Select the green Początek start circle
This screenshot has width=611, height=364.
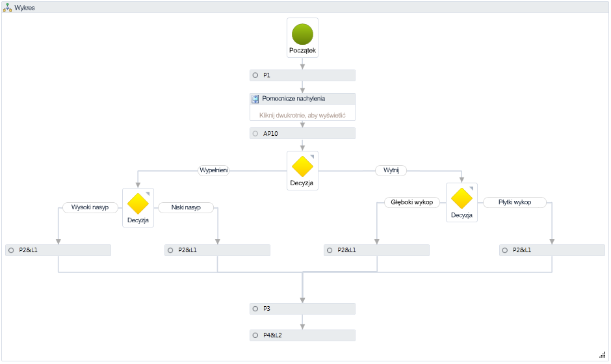point(302,34)
